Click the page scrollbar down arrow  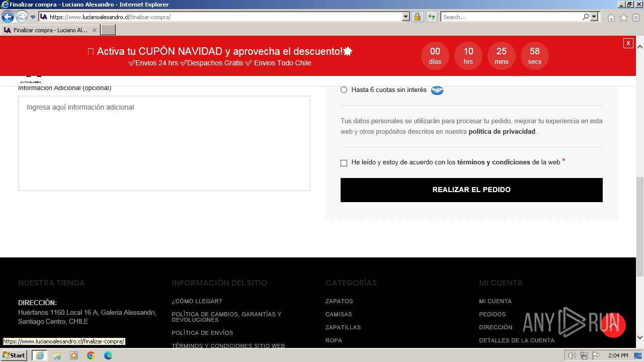(x=640, y=338)
